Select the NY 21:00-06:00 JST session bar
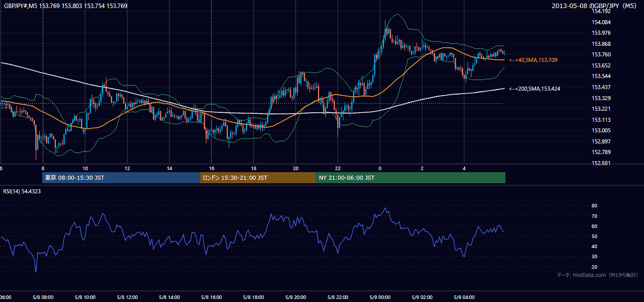Viewport: 644px width, 302px height. pyautogui.click(x=411, y=178)
